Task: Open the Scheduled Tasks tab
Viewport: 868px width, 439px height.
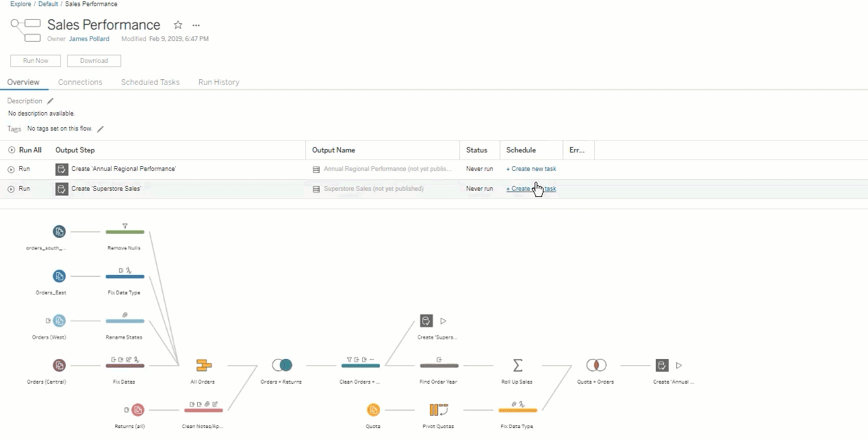Action: point(150,82)
